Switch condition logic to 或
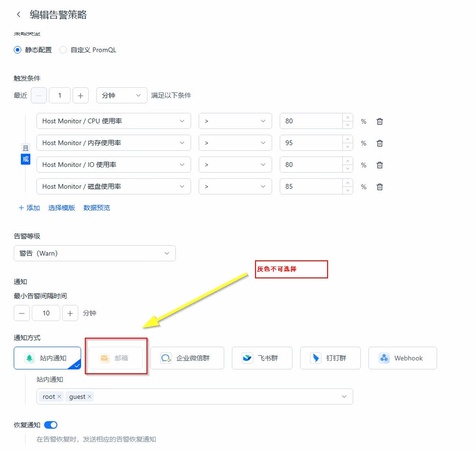Image resolution: width=476 pixels, height=451 pixels. pos(26,159)
